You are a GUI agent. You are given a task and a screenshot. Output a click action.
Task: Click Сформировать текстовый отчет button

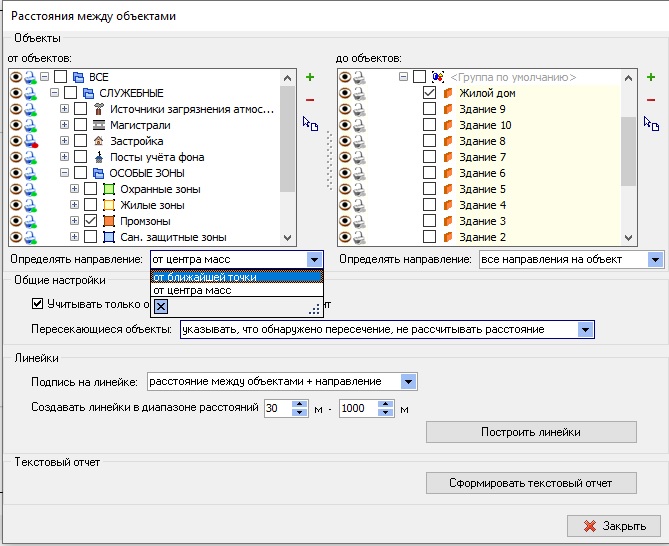point(530,483)
